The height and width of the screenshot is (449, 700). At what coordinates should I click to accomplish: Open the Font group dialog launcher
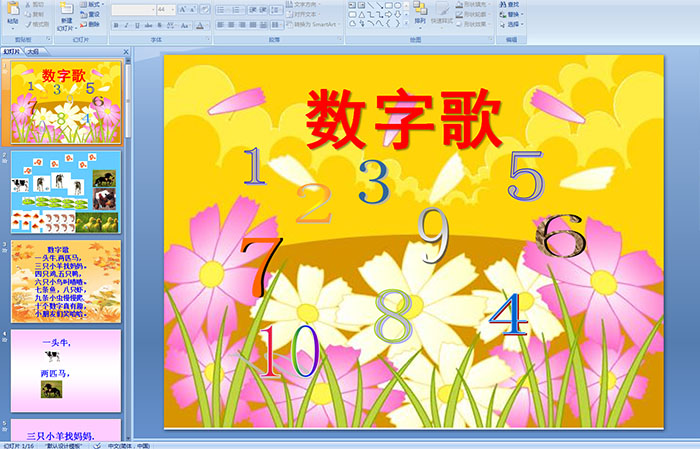pos(208,40)
